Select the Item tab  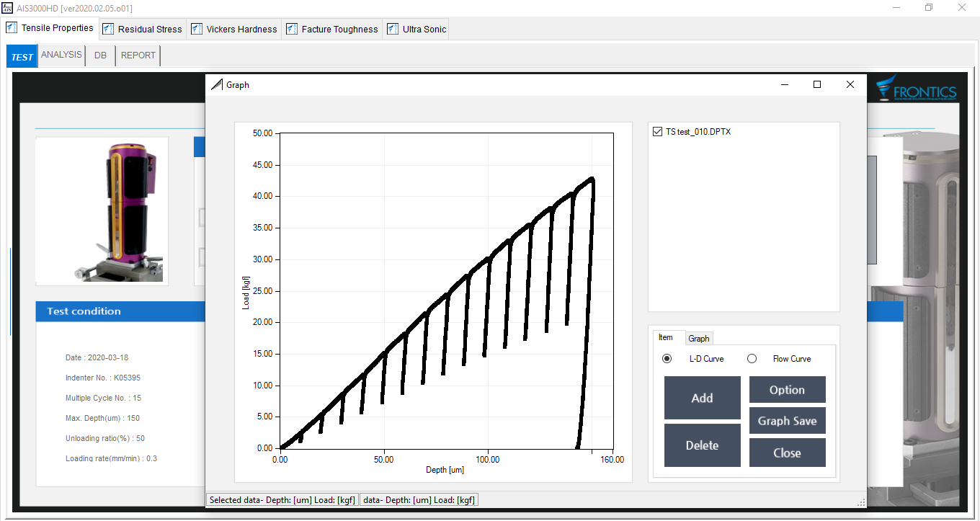(x=667, y=337)
